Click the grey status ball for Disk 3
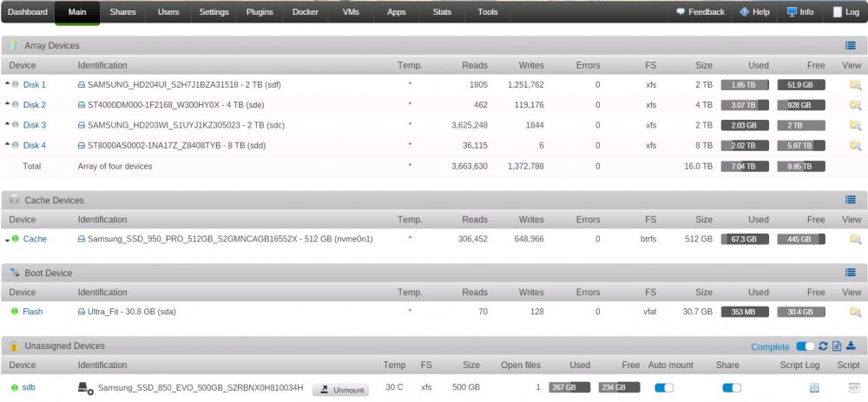Image resolution: width=868 pixels, height=402 pixels. coord(16,125)
